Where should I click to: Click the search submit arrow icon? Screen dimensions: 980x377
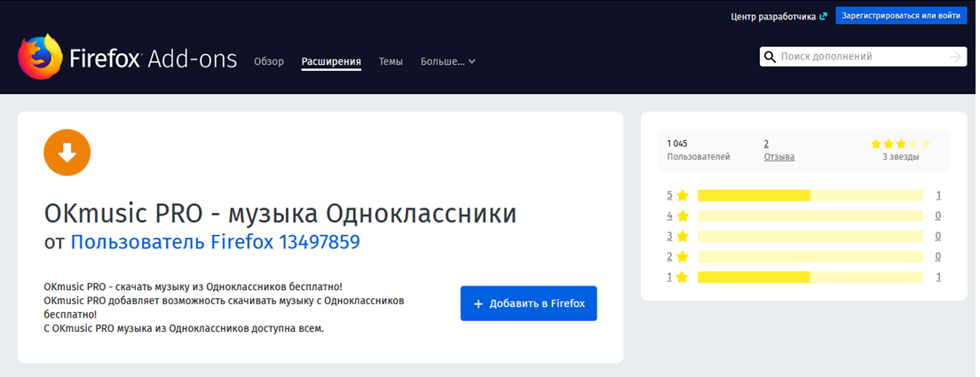click(955, 57)
